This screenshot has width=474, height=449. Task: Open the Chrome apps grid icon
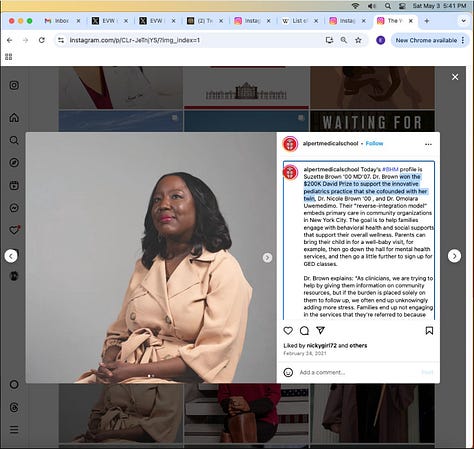click(x=9, y=57)
